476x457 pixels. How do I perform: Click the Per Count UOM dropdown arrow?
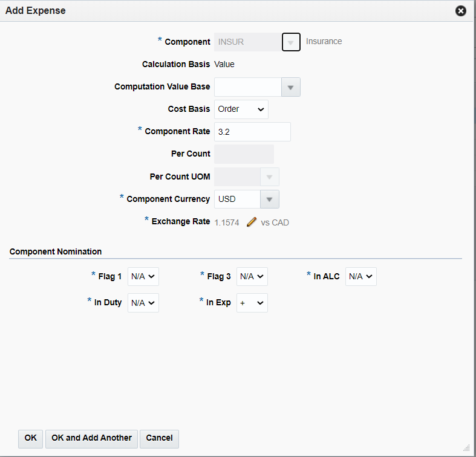(269, 177)
